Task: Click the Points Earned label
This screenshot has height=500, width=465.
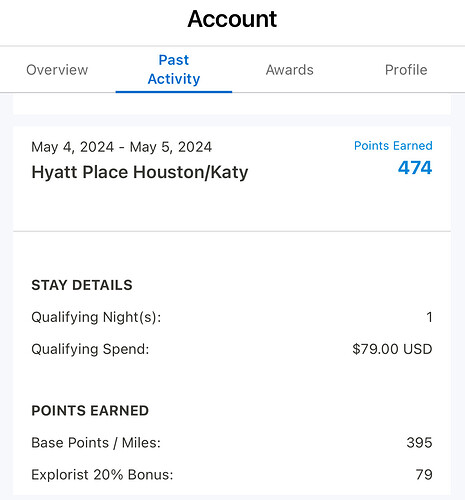Action: point(393,146)
